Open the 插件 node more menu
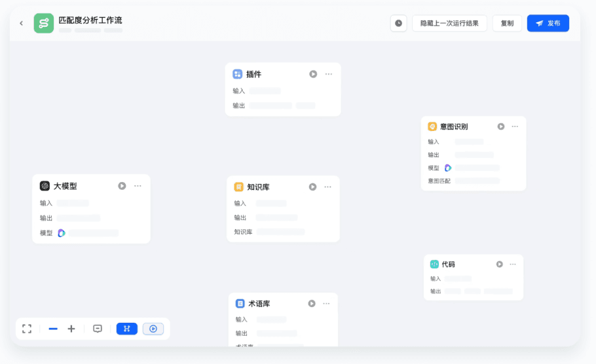 click(x=329, y=74)
